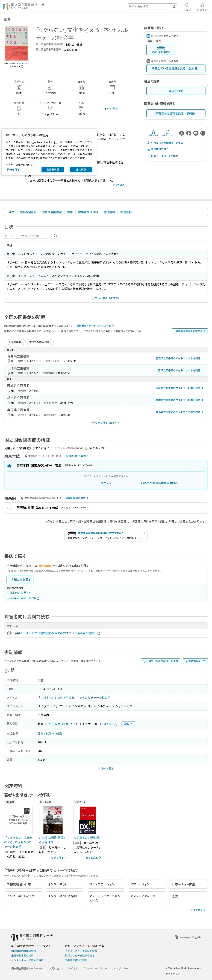The image size is (212, 980).
Task: Go to 関連資料 anchor tab
Action: [126, 212]
